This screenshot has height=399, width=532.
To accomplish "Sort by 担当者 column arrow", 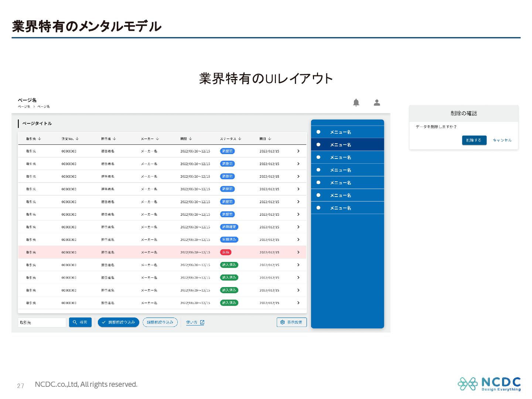I will point(115,139).
